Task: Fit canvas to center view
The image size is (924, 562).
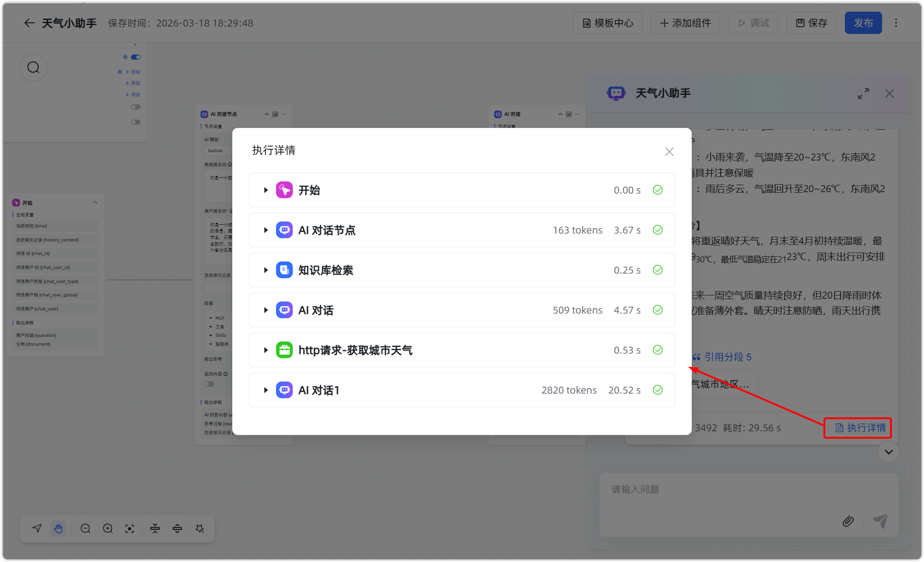Action: coord(129,528)
